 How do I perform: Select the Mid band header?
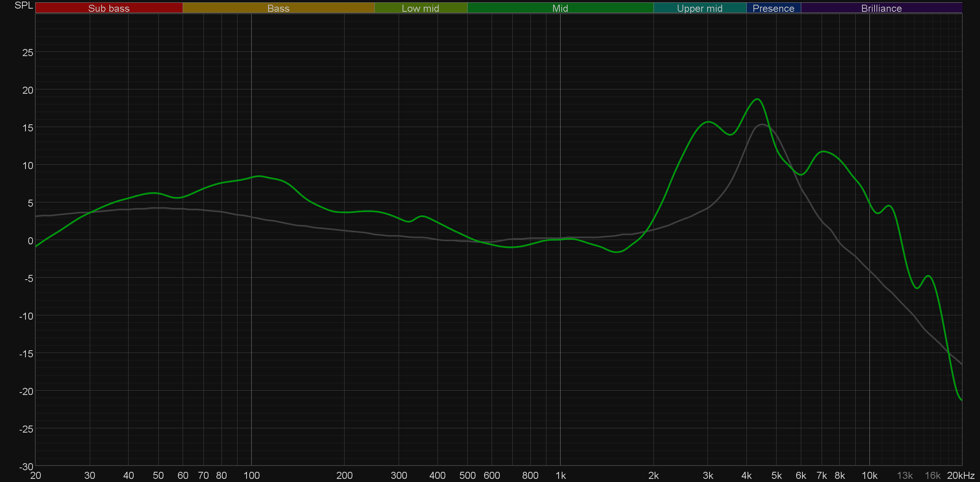560,8
